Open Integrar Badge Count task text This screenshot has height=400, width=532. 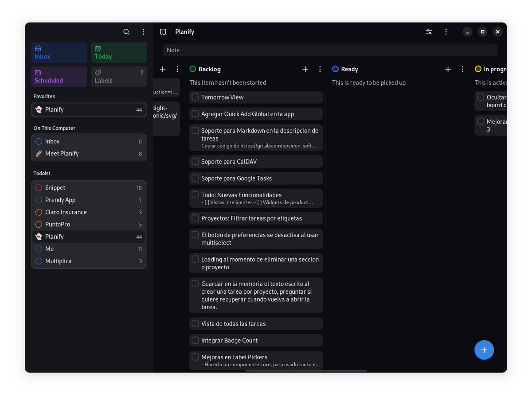coord(229,340)
